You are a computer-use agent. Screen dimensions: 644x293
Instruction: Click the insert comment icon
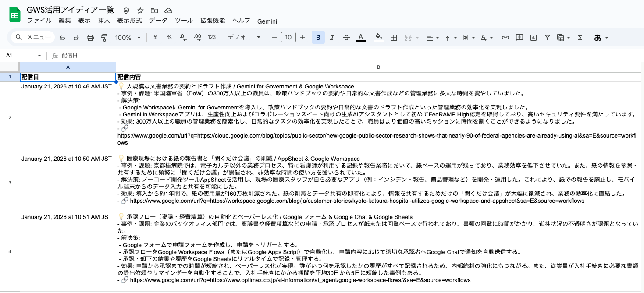coord(519,38)
